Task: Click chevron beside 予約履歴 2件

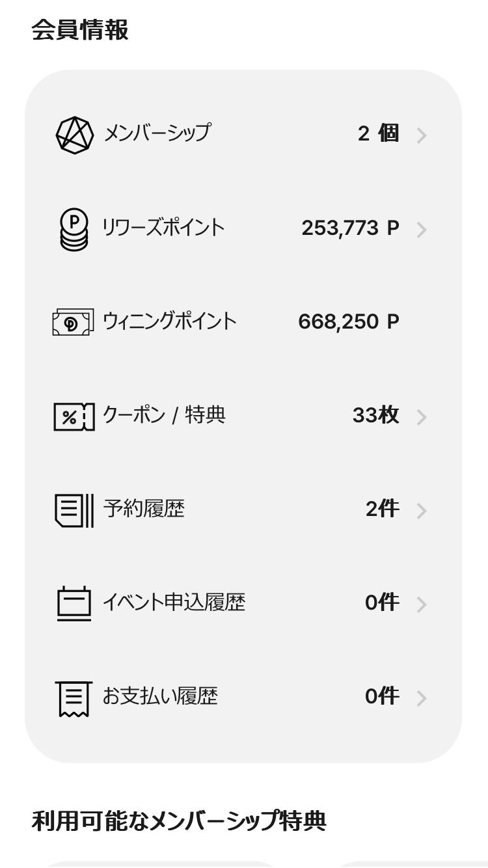Action: tap(422, 511)
